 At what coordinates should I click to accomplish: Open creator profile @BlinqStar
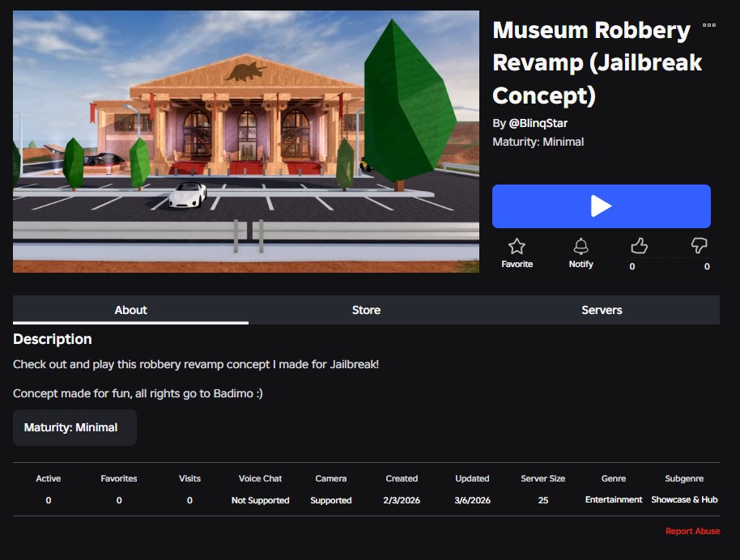(538, 123)
